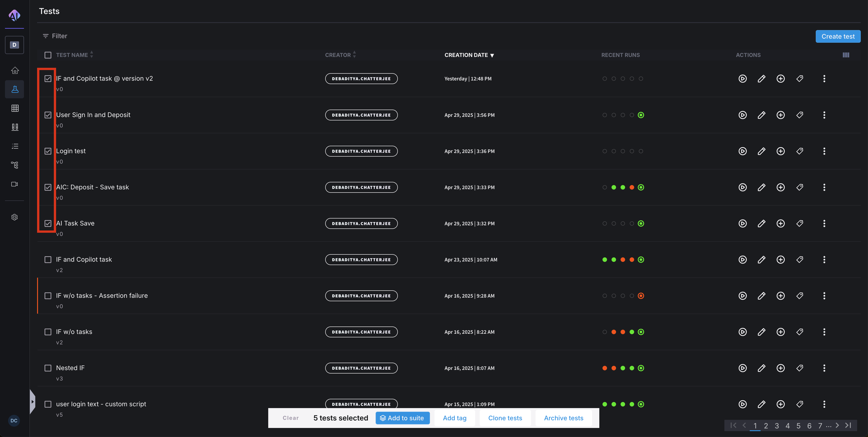The width and height of the screenshot is (868, 437).
Task: Go to page 3 in the pagination
Action: [777, 426]
